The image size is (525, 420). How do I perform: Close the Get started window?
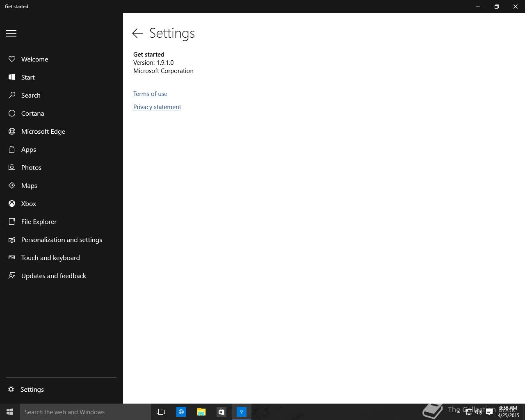click(516, 7)
